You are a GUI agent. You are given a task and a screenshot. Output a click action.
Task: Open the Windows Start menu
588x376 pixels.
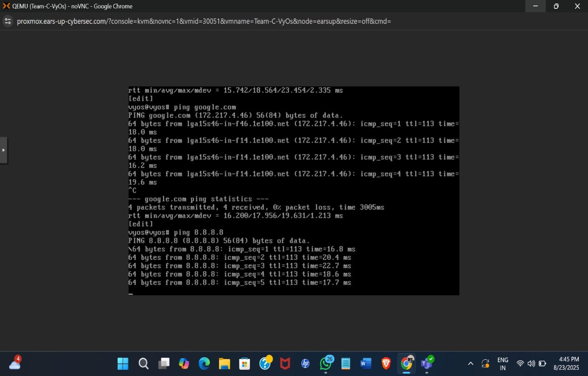(x=123, y=363)
